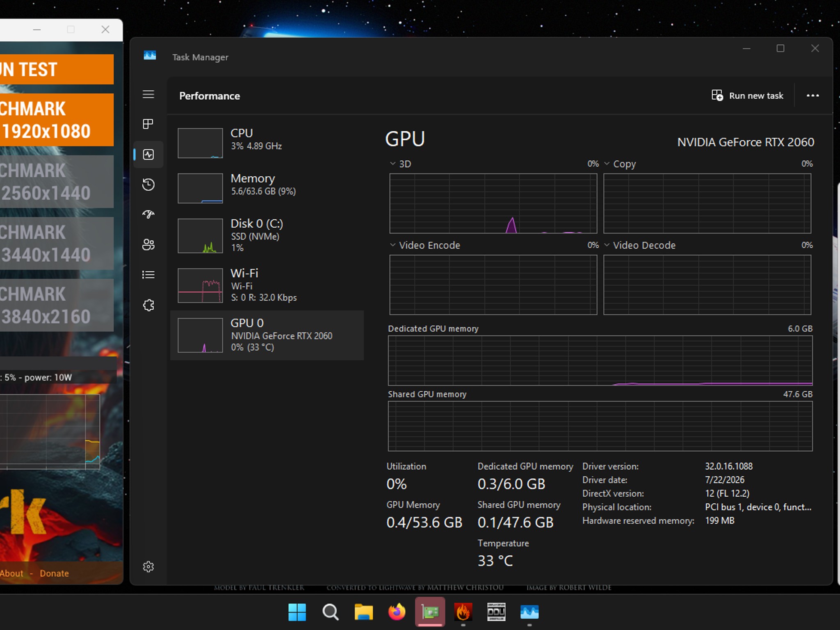
Task: Open taskbar Search
Action: pos(330,612)
